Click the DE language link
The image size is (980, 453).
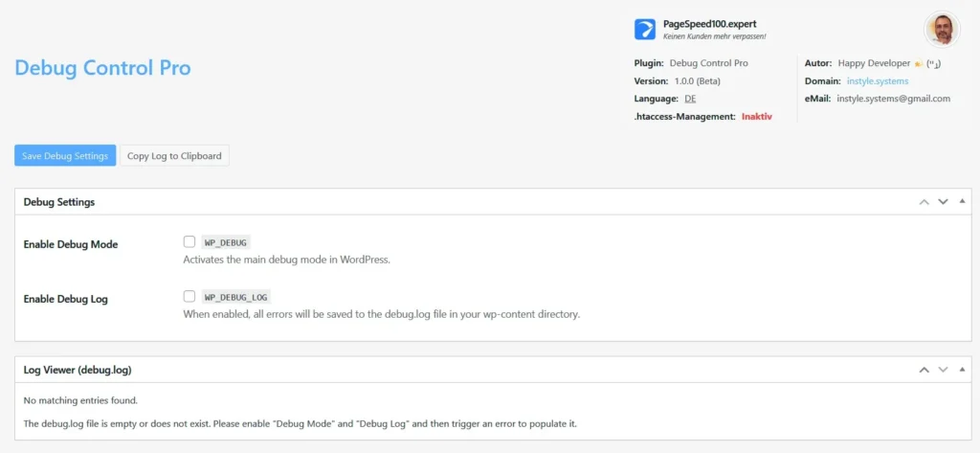[690, 99]
